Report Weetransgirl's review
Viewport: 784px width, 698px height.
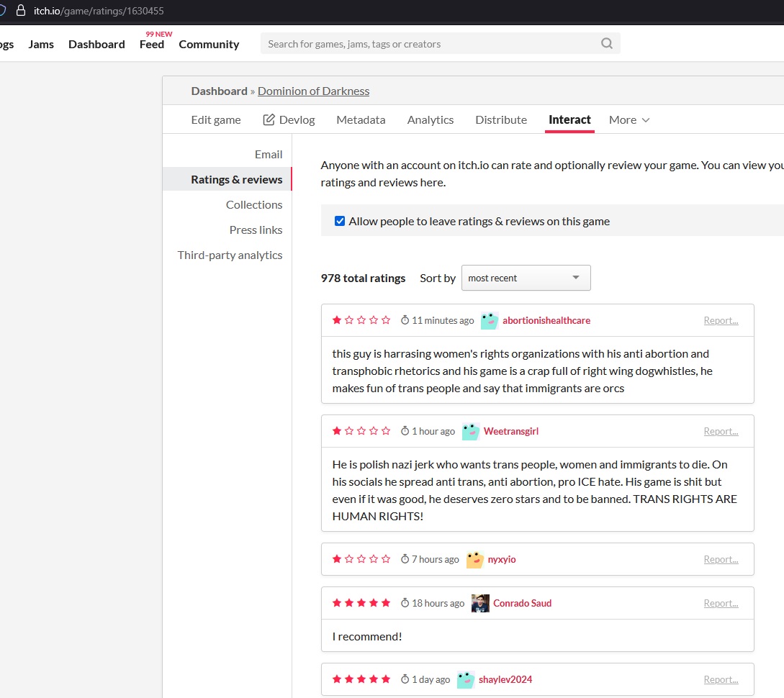coord(721,431)
